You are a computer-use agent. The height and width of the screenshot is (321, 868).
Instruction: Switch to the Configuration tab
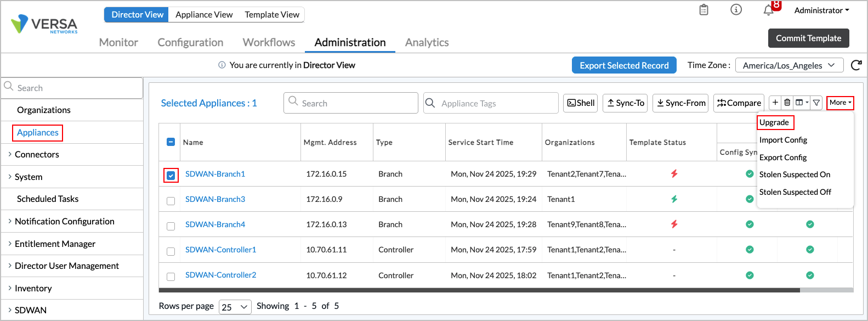[x=190, y=42]
